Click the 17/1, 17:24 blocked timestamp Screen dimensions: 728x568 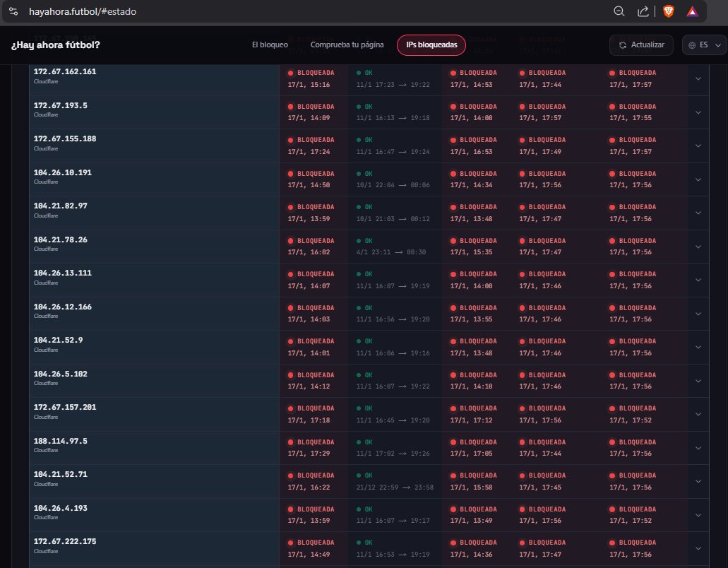tap(309, 152)
